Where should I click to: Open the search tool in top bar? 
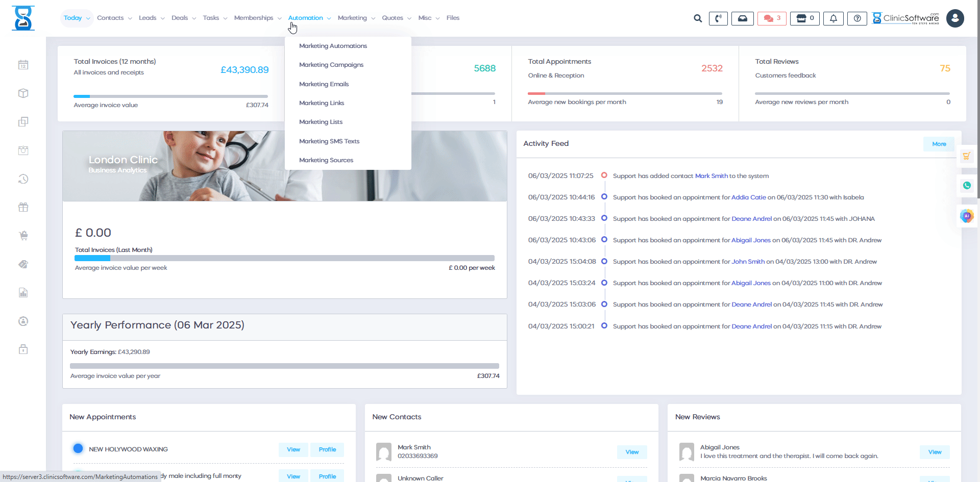[697, 18]
